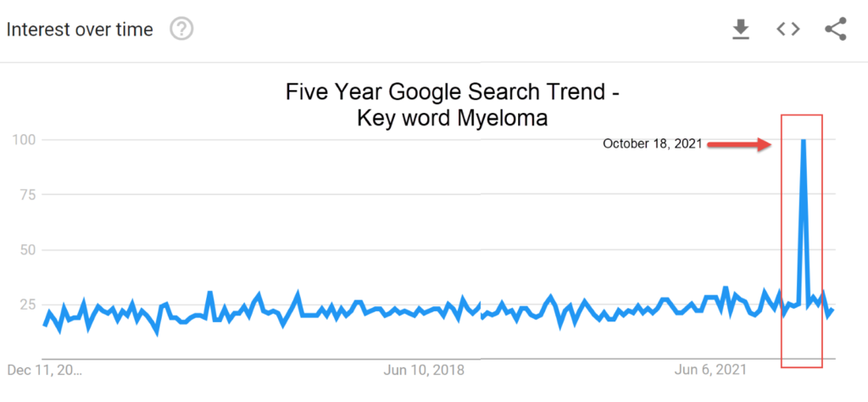Image resolution: width=868 pixels, height=402 pixels.
Task: Download the chart data as CSV
Action: 741,30
